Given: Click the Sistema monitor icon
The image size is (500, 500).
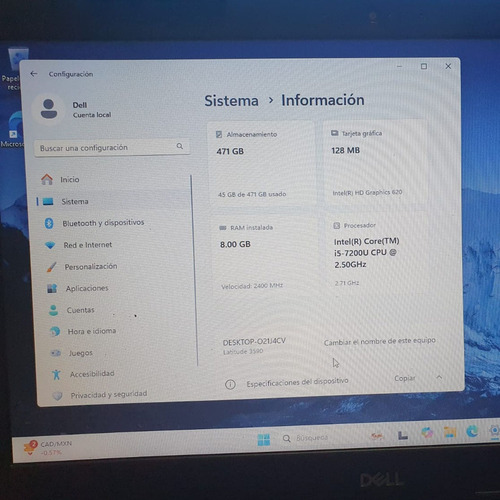Looking at the screenshot, I should pyautogui.click(x=48, y=202).
